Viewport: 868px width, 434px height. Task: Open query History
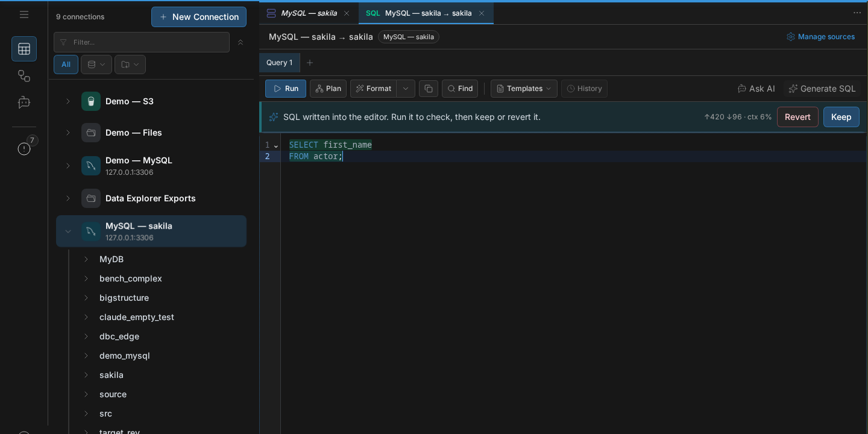pos(584,89)
